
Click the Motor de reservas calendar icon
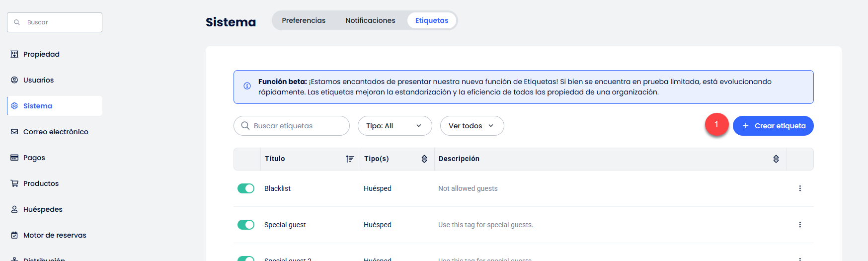[14, 235]
